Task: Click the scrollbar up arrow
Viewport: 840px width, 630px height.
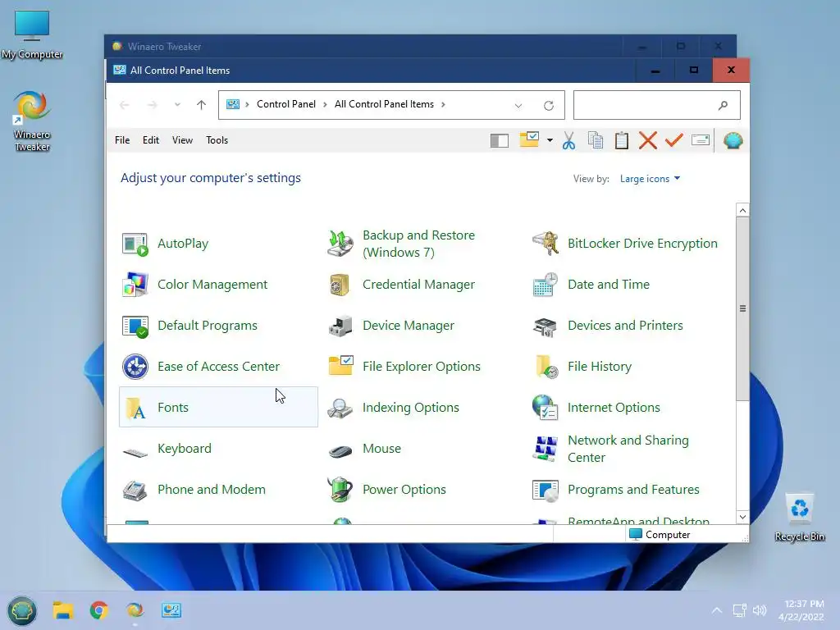Action: [x=742, y=210]
